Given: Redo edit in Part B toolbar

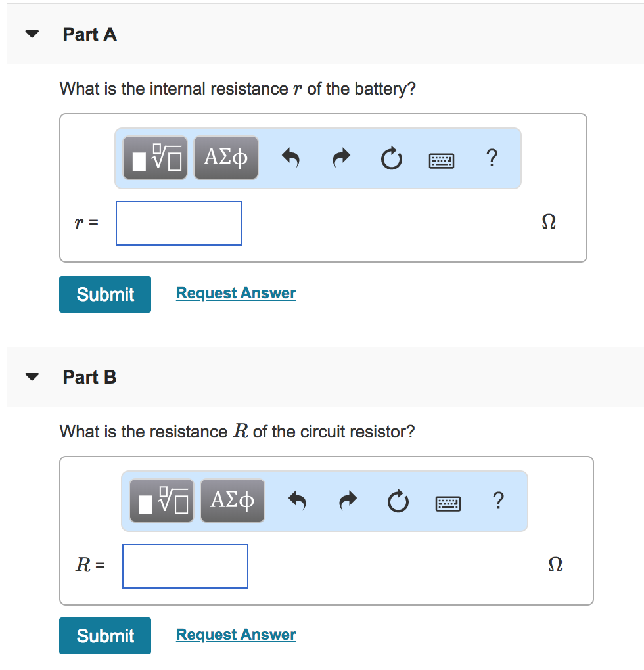Looking at the screenshot, I should pyautogui.click(x=348, y=501).
